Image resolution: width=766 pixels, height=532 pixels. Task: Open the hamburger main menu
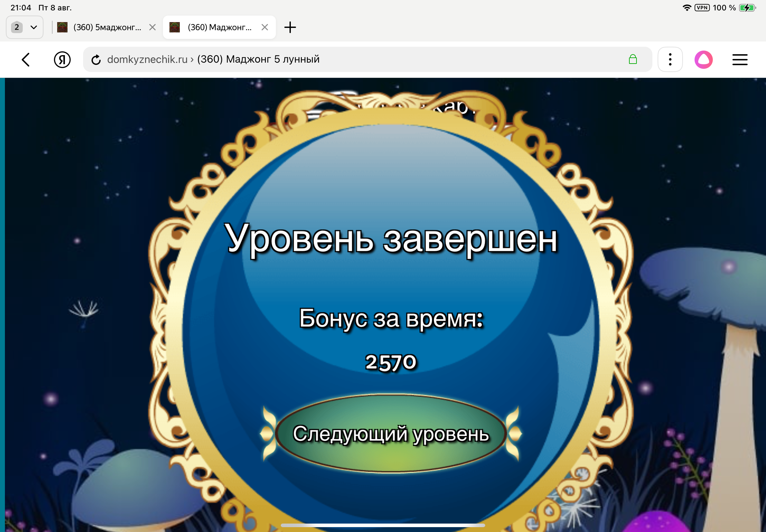pos(740,60)
